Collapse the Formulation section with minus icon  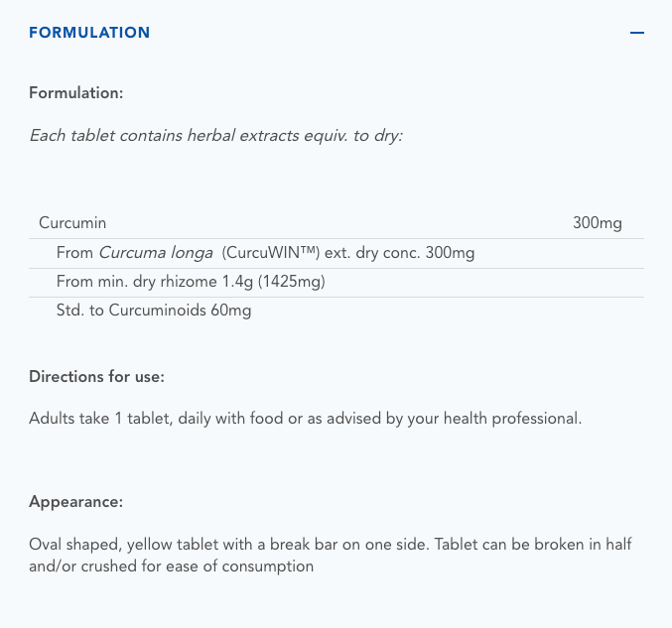[x=636, y=33]
